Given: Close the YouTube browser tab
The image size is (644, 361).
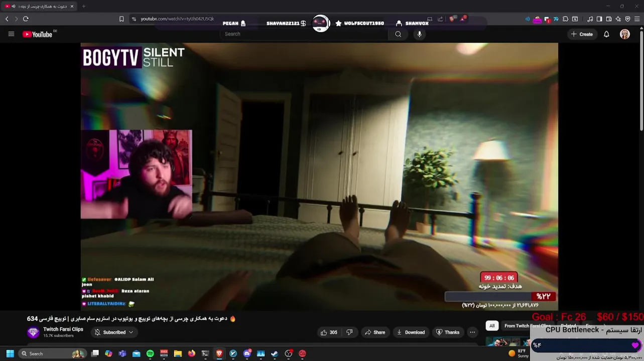Looking at the screenshot, I should click(72, 6).
